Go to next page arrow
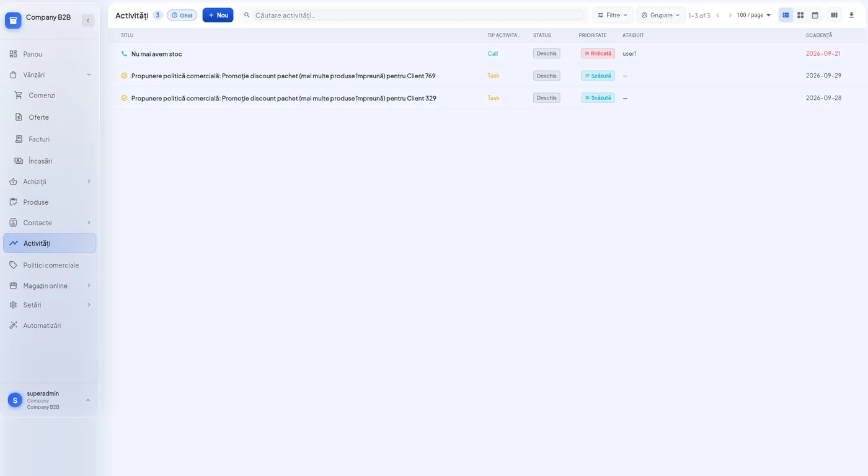Screen dimensions: 868x476 [730, 15]
